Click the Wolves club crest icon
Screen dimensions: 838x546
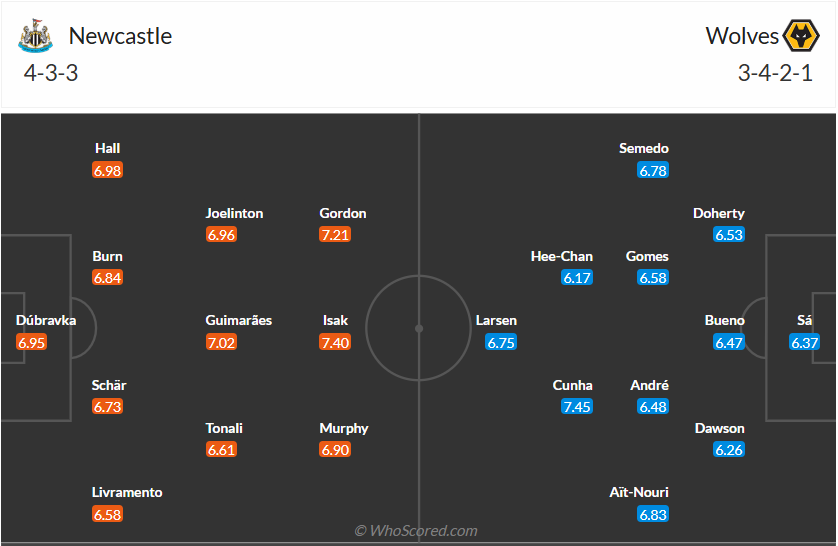tap(800, 36)
